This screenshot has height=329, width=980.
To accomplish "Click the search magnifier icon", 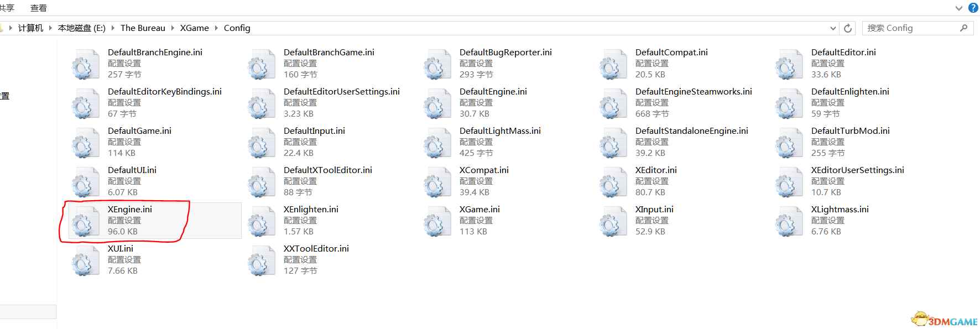I will coord(964,28).
